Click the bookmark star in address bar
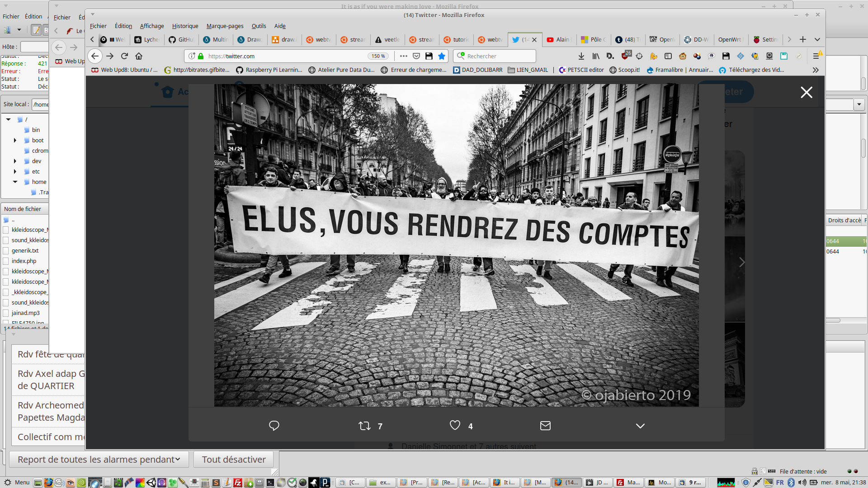The height and width of the screenshot is (488, 868). click(x=442, y=56)
